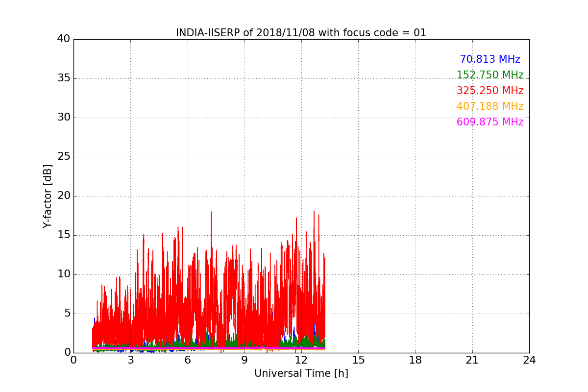Screen dimensions: 588x392
Task: Click the y-axis tick label 40
Action: [63, 39]
